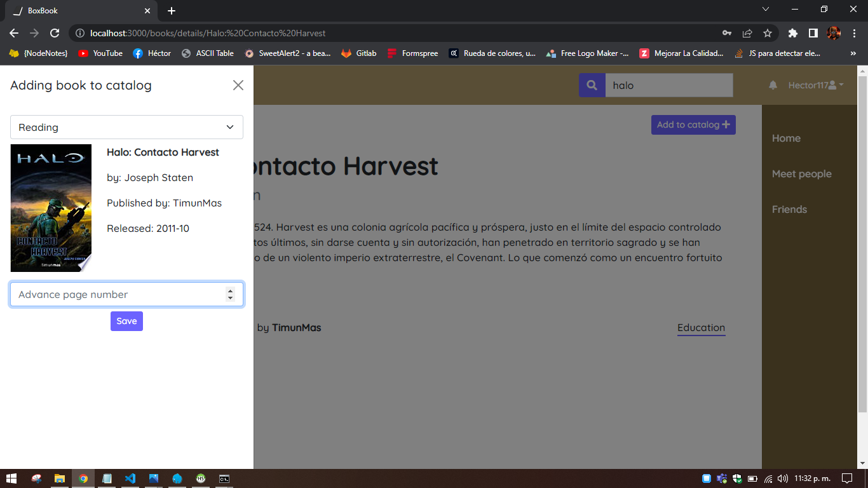Bookmark this page with star icon
The image size is (868, 488).
pos(768,33)
